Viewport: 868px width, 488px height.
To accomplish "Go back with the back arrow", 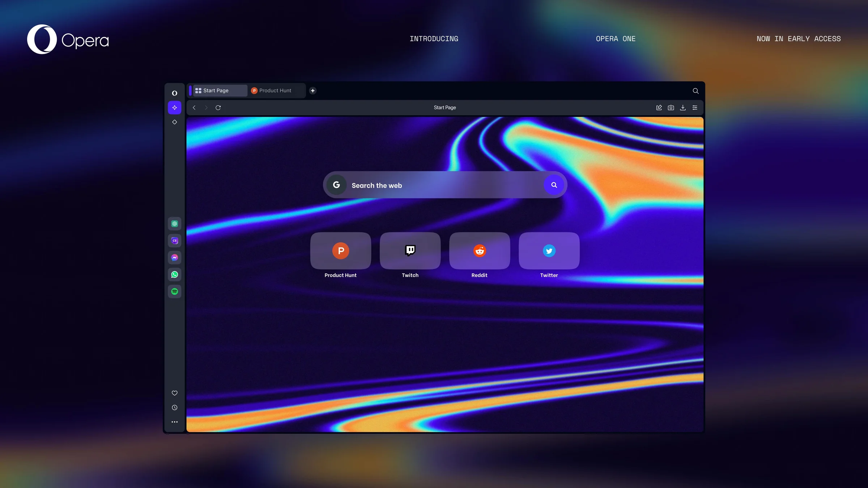I will (x=194, y=108).
